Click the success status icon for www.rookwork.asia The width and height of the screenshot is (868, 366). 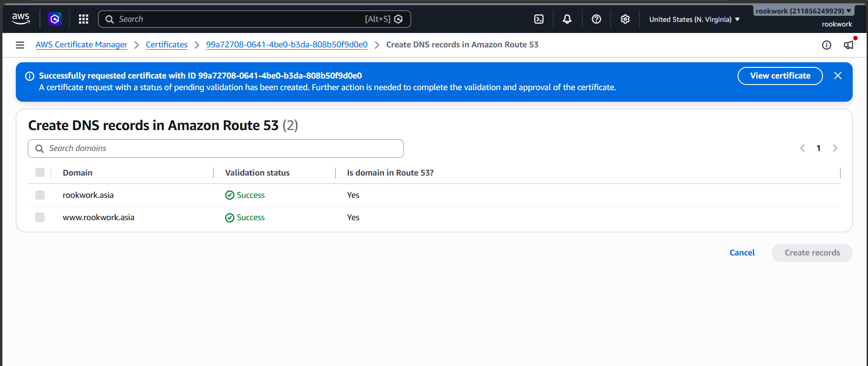tap(230, 218)
